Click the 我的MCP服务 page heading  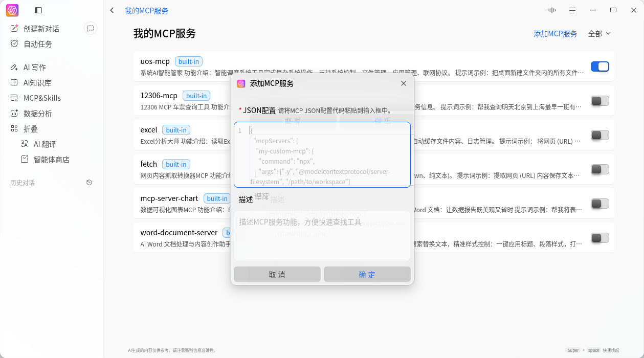tap(165, 34)
